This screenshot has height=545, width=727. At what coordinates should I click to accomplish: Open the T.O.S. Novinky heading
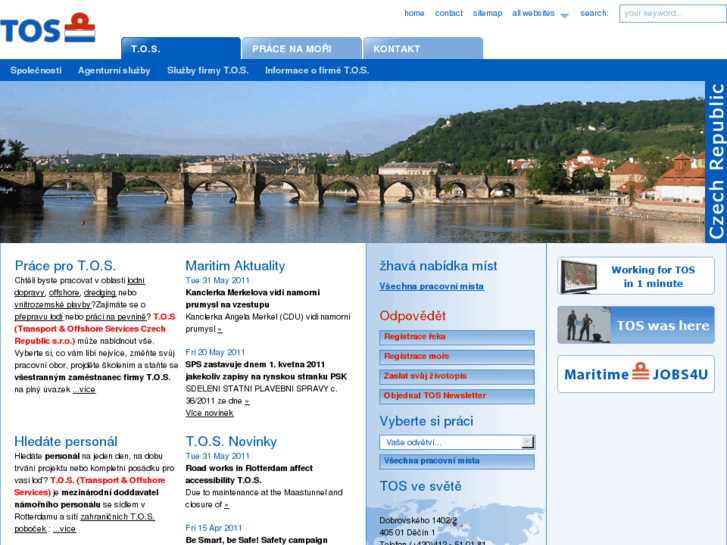[x=231, y=442]
